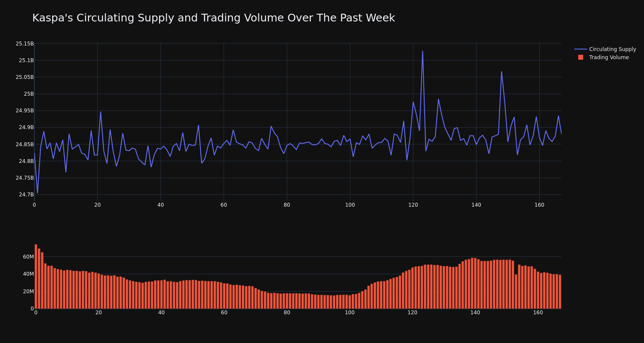Click the 24.8B y-axis label

click(x=26, y=161)
